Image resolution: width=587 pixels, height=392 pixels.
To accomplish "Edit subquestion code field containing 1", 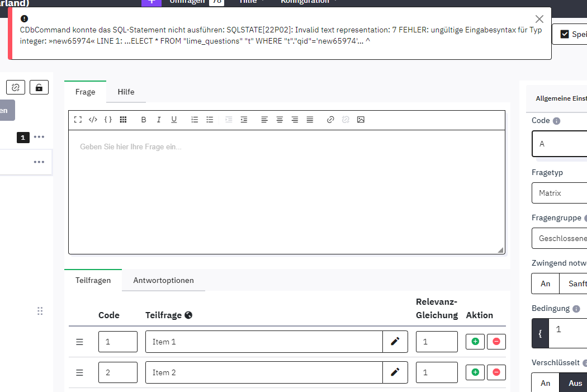I will click(118, 342).
